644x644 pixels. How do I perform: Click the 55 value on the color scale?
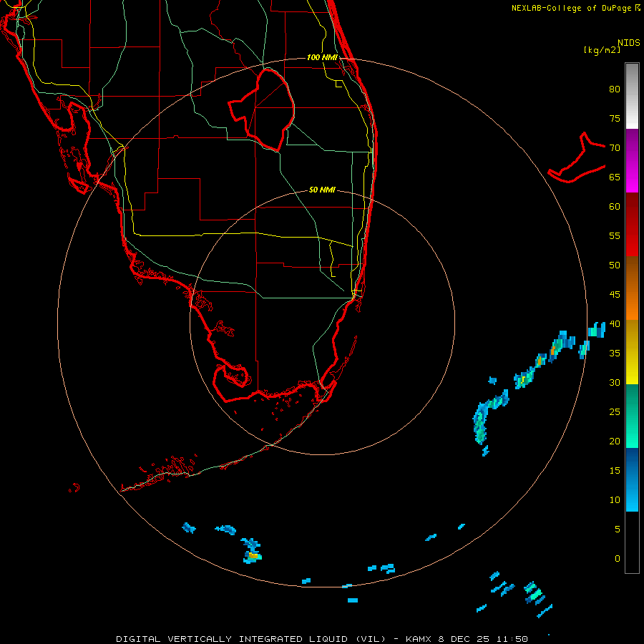[615, 235]
